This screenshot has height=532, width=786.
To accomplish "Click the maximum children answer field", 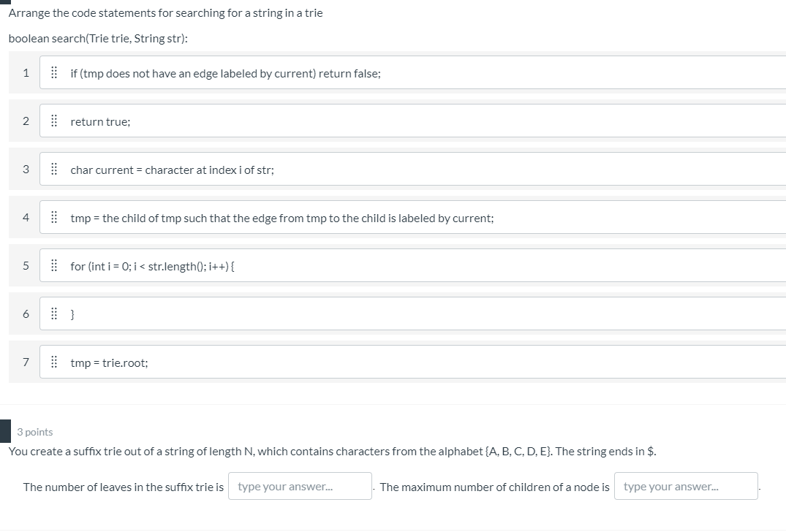I will (x=686, y=485).
